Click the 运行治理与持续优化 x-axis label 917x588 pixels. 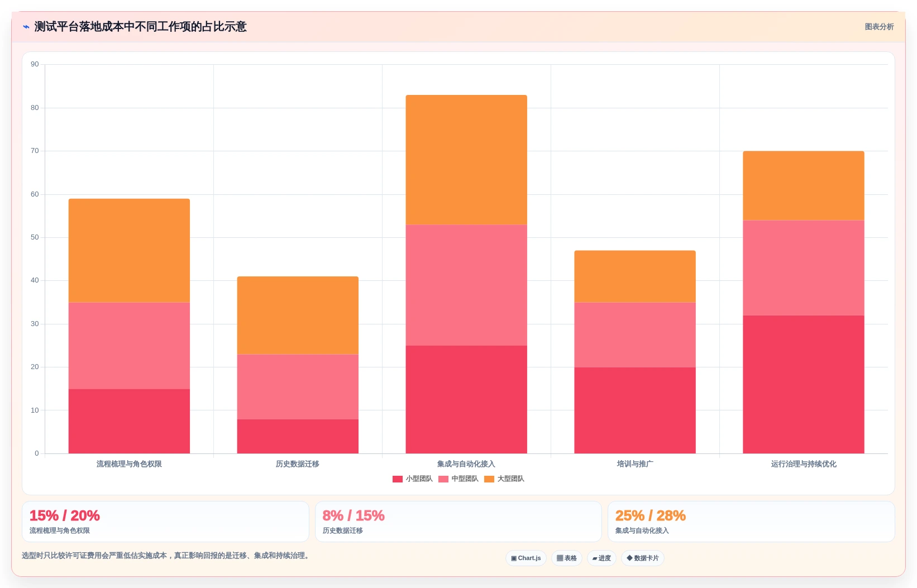coord(804,464)
